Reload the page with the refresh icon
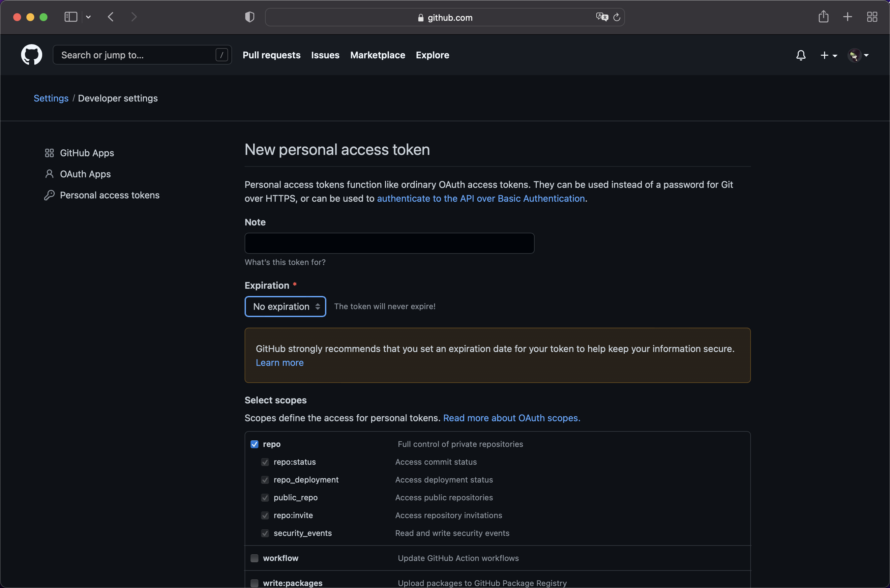The width and height of the screenshot is (890, 588). click(x=617, y=17)
